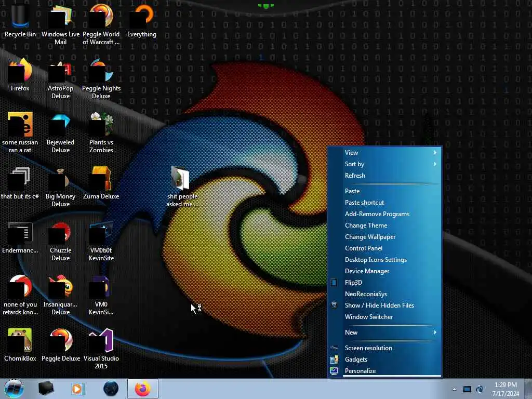Select NeoReconiaSys menu entry
This screenshot has height=399, width=532.
[385, 294]
